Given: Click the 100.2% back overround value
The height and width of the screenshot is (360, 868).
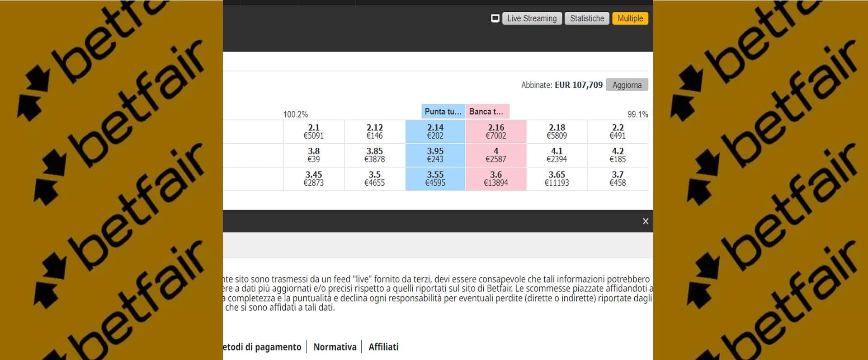Looking at the screenshot, I should coord(296,114).
